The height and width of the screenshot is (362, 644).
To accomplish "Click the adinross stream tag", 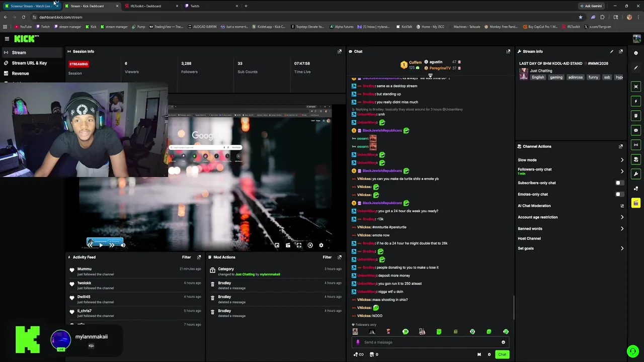I will pos(575,77).
